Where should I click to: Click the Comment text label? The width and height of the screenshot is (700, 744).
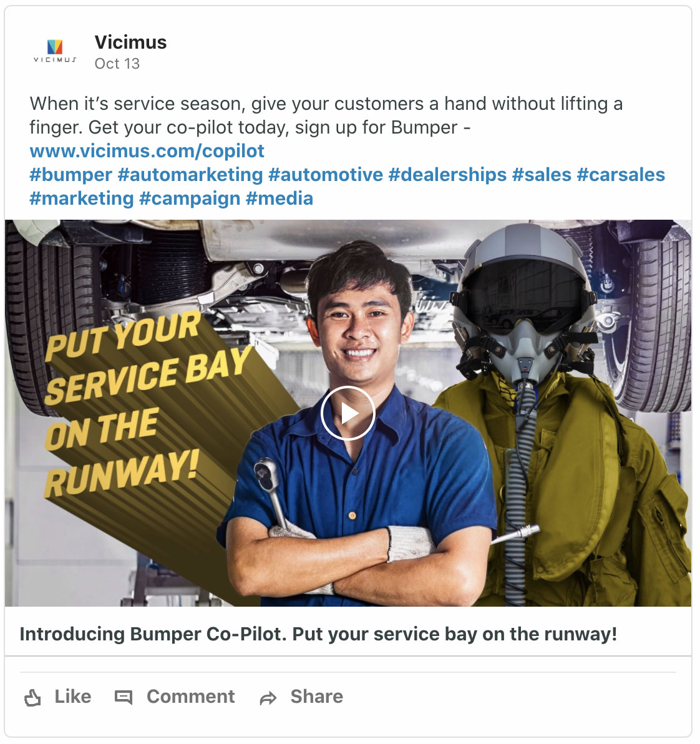coord(191,697)
